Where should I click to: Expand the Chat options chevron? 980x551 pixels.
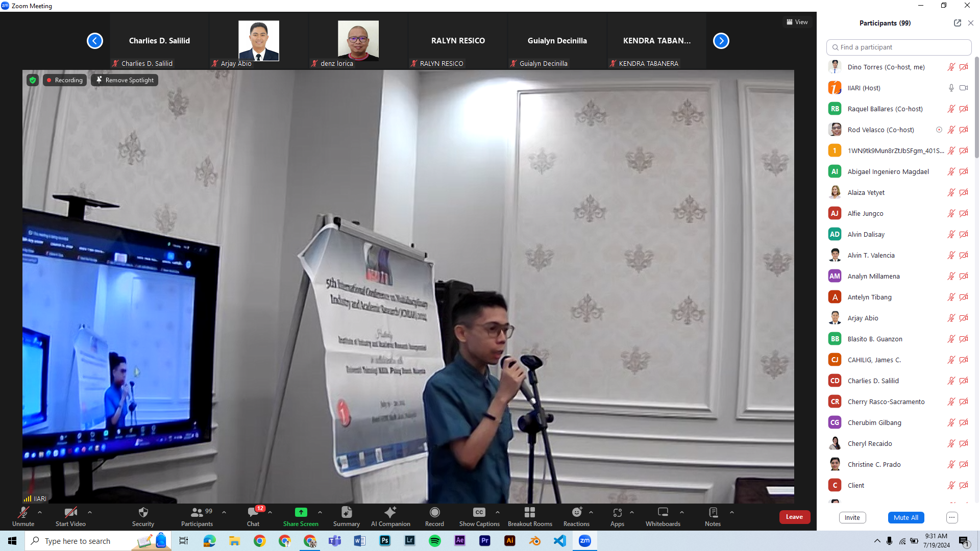[x=270, y=512]
